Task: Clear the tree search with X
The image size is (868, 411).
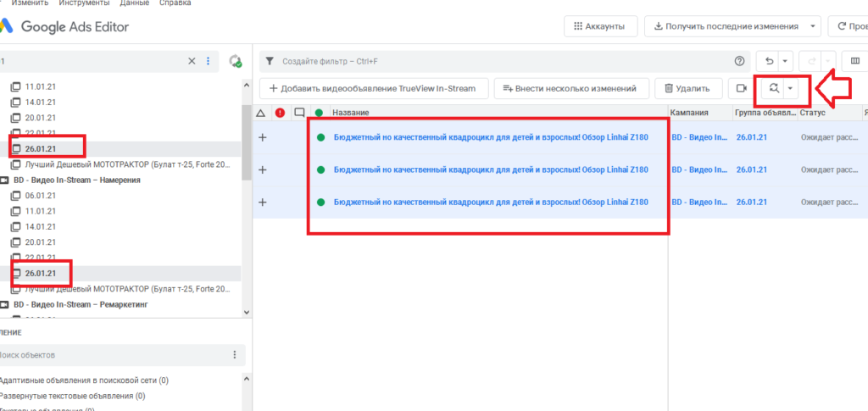Action: 192,61
